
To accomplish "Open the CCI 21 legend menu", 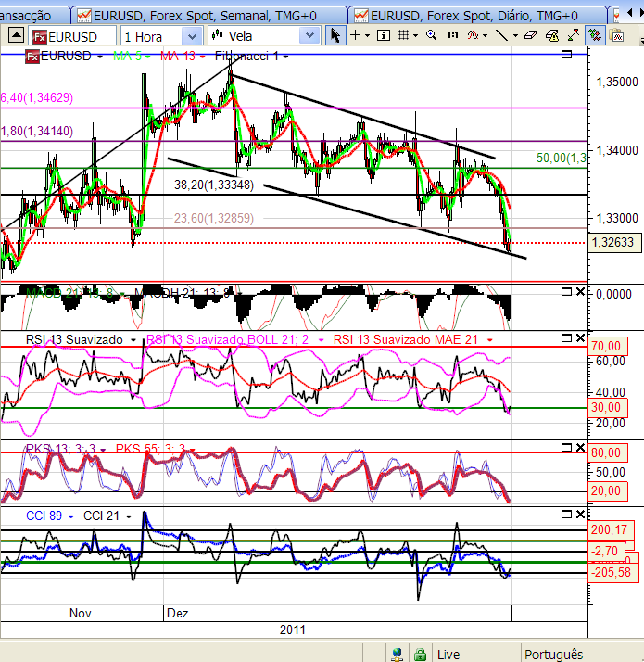I will [x=128, y=516].
